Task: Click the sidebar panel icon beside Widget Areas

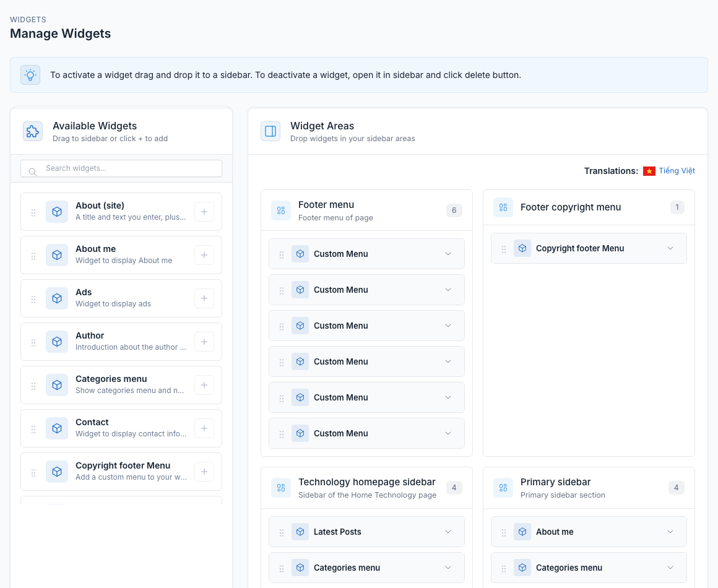Action: click(270, 131)
